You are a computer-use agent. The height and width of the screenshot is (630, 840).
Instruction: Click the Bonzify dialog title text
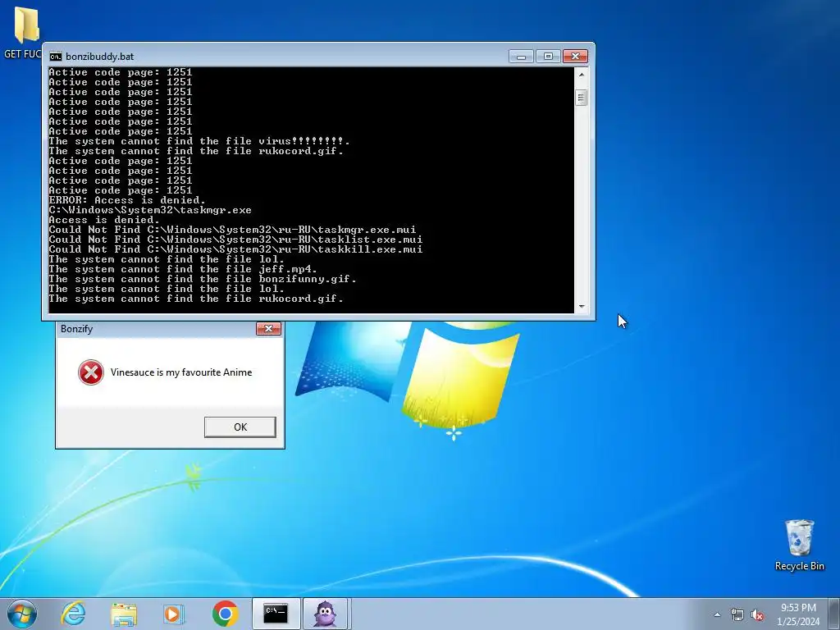76,329
